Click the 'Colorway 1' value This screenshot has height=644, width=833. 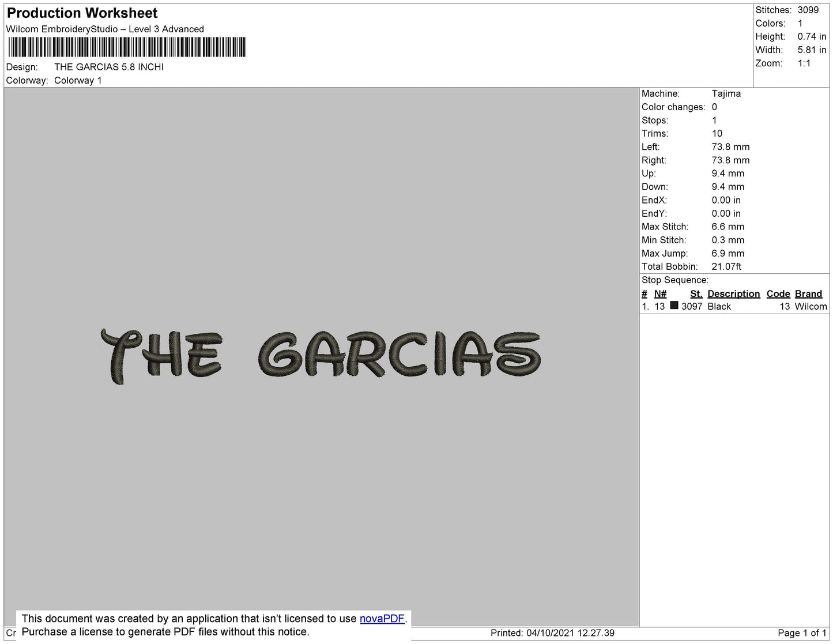tap(78, 81)
